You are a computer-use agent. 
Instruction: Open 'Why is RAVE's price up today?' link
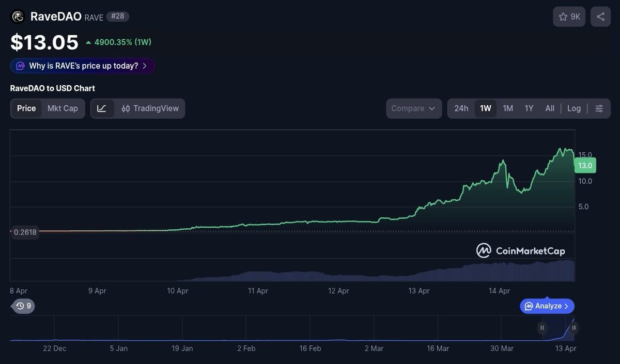tap(82, 66)
